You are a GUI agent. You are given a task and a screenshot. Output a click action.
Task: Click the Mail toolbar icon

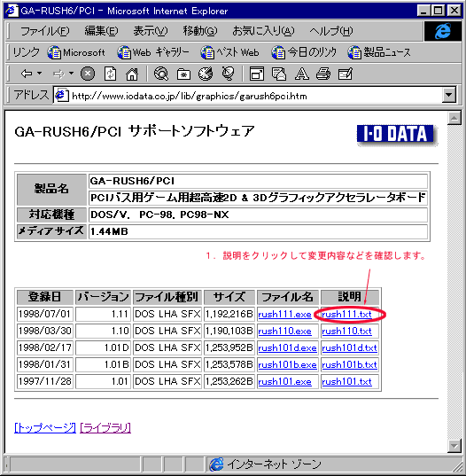pos(279,74)
